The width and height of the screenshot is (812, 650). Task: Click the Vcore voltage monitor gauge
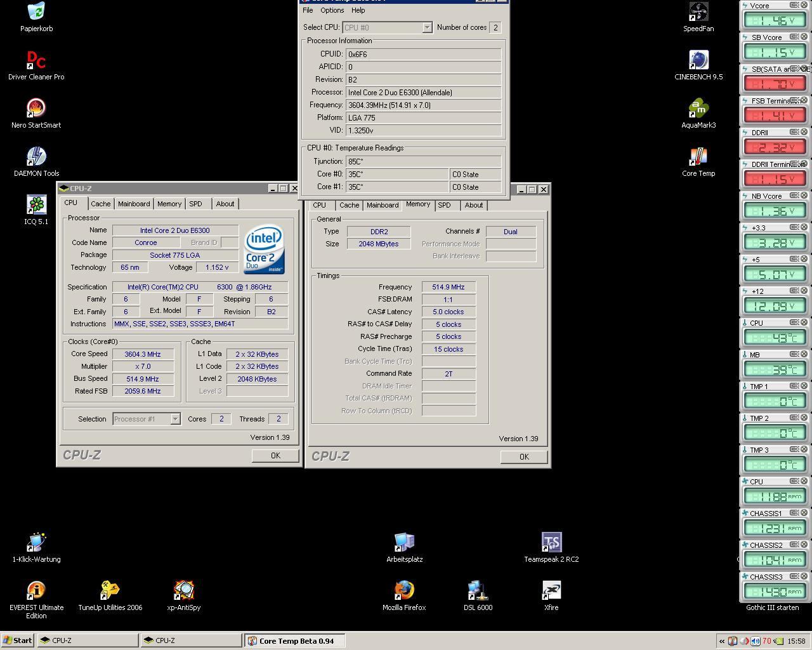(775, 20)
